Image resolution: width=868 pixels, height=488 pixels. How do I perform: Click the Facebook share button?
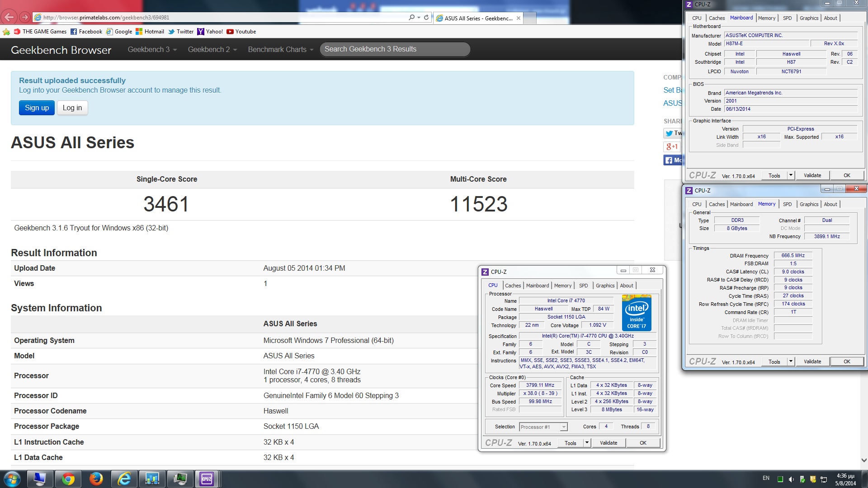(x=673, y=160)
